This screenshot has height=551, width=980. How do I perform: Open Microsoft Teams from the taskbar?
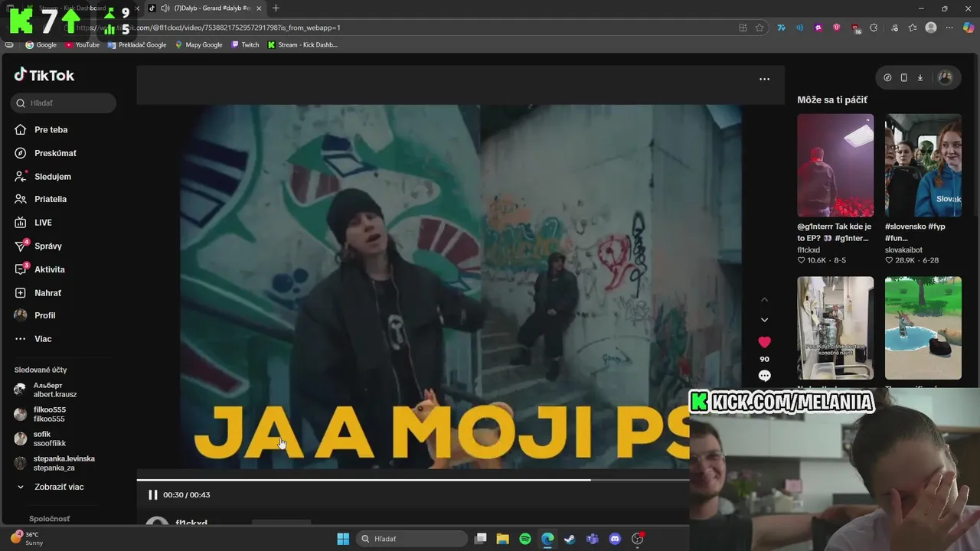(592, 539)
